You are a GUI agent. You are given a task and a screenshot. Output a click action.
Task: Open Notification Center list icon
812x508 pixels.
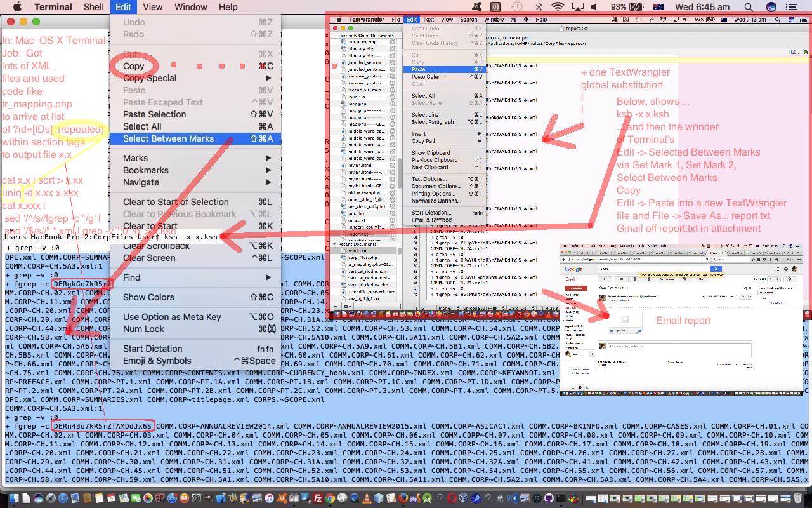click(x=792, y=7)
